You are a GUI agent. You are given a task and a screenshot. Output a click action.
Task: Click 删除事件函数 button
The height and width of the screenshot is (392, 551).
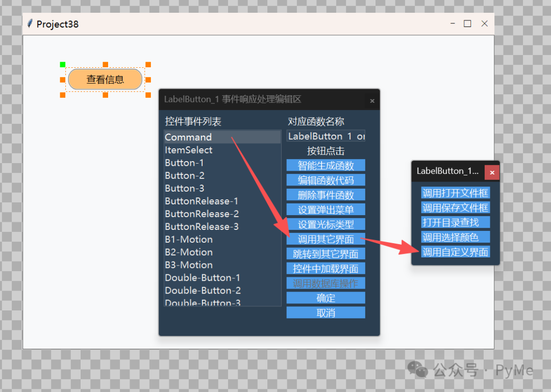(x=325, y=195)
